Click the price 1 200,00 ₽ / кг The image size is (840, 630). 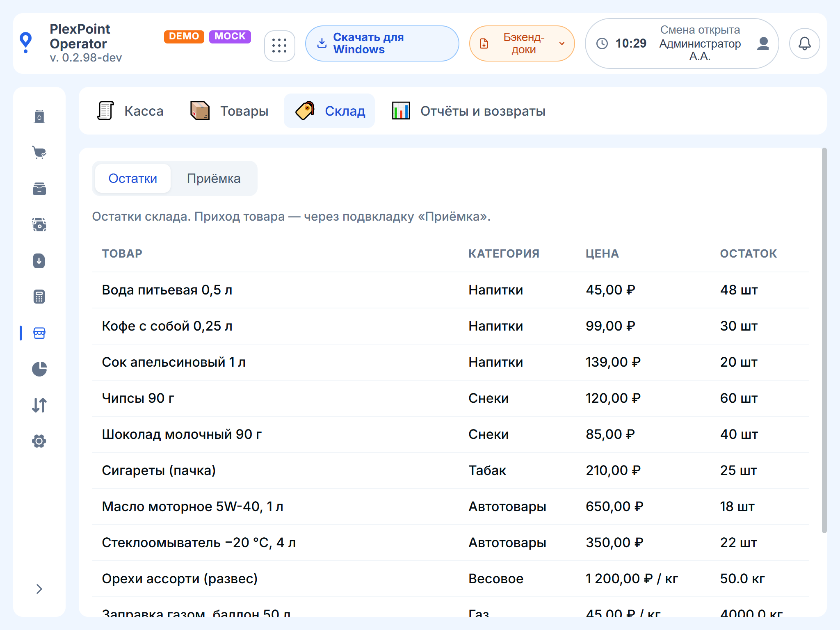[632, 579]
